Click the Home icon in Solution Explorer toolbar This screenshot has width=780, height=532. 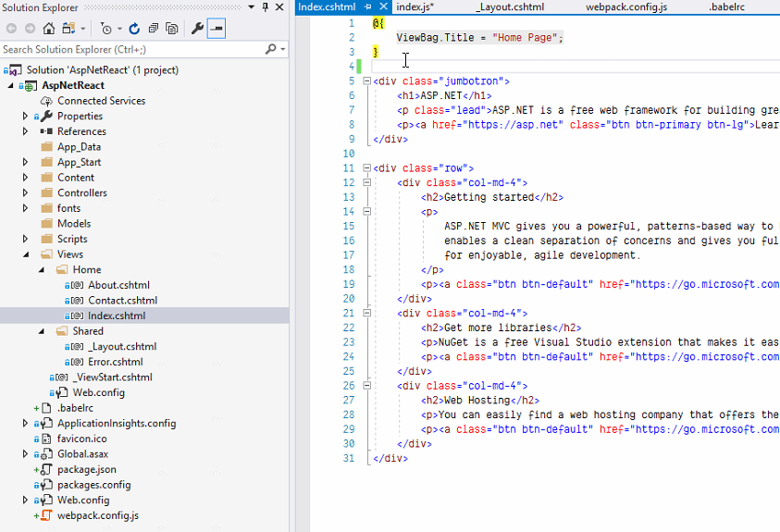(x=49, y=29)
